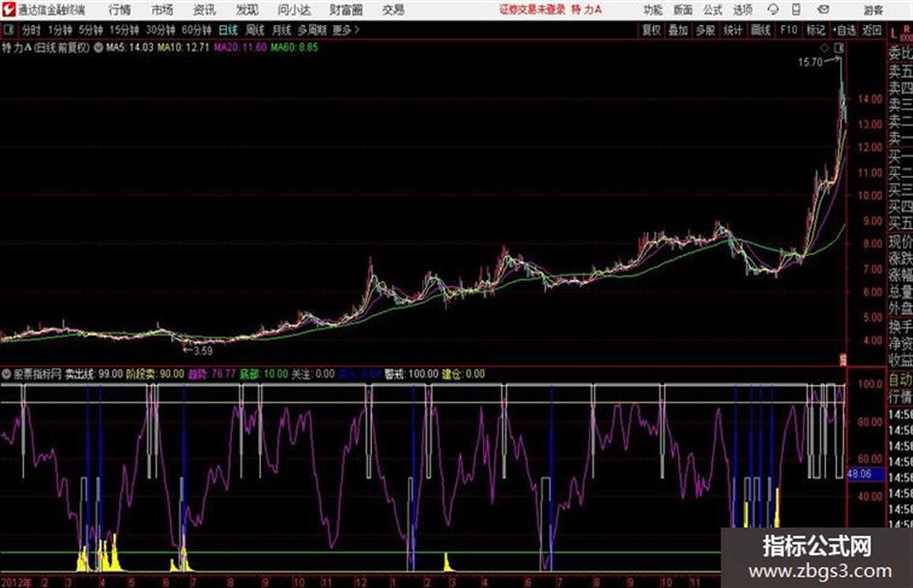Click the 趋势: 76.77 indicator value
Viewport: 913px width, 588px height.
click(212, 375)
